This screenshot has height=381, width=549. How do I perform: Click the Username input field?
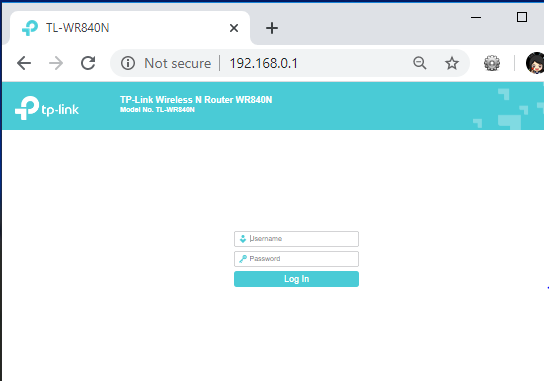pos(296,239)
